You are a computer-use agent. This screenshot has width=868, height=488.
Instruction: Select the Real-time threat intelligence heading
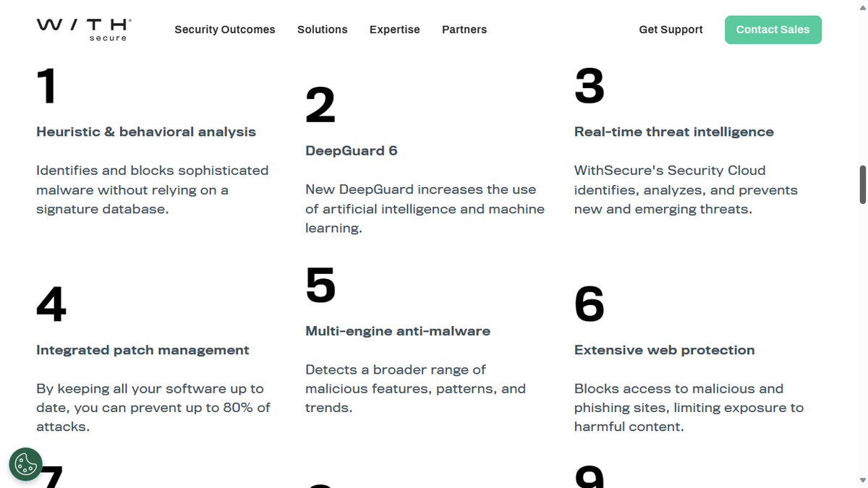673,132
